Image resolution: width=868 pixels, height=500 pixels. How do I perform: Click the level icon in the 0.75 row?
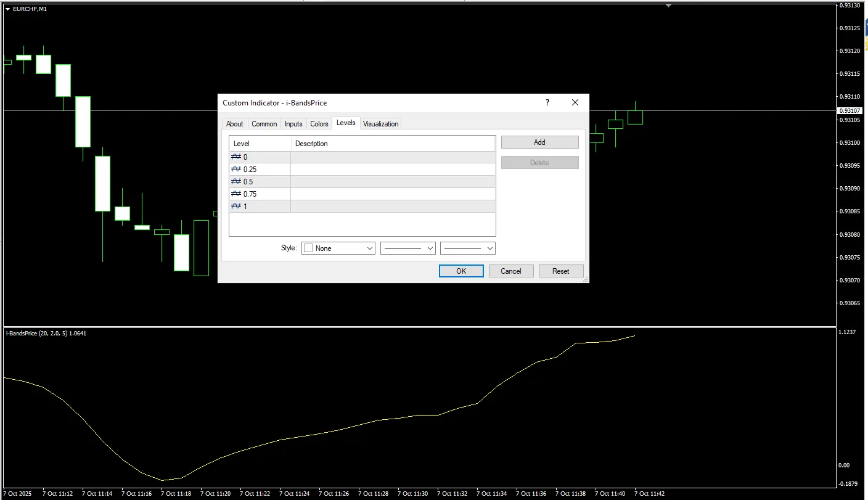point(235,194)
